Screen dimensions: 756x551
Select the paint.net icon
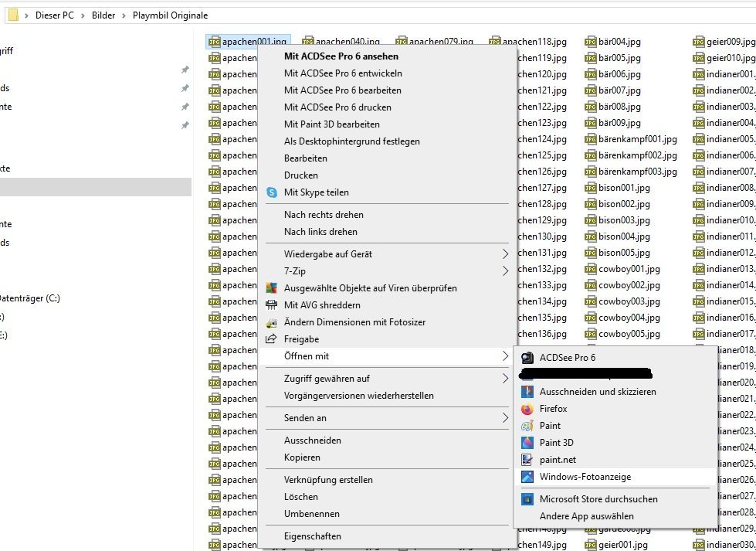pyautogui.click(x=527, y=460)
